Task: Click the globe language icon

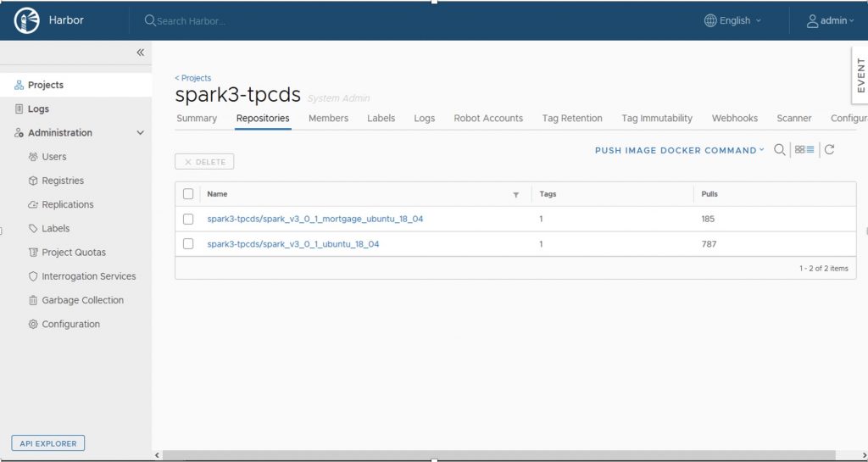Action: 710,20
